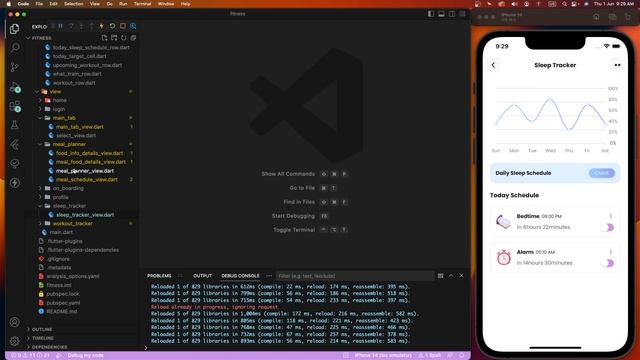Go to home screen in simulator toolbar
The width and height of the screenshot is (640, 360).
click(596, 17)
